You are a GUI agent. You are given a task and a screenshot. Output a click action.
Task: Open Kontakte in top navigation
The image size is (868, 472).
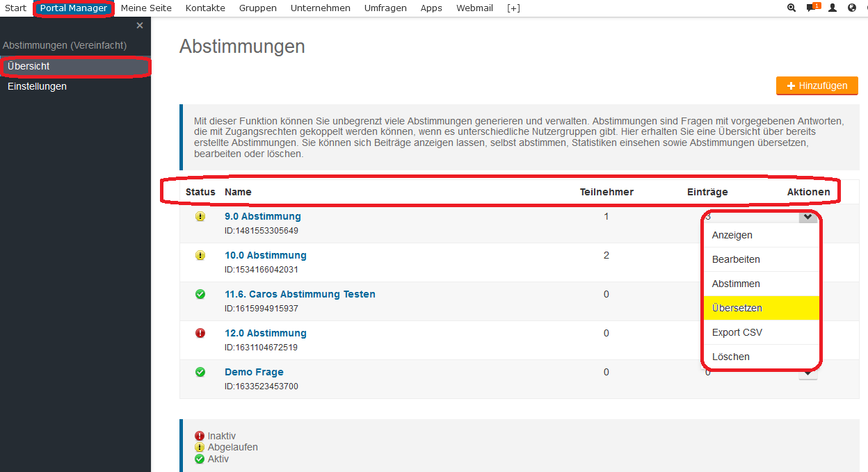pos(205,8)
